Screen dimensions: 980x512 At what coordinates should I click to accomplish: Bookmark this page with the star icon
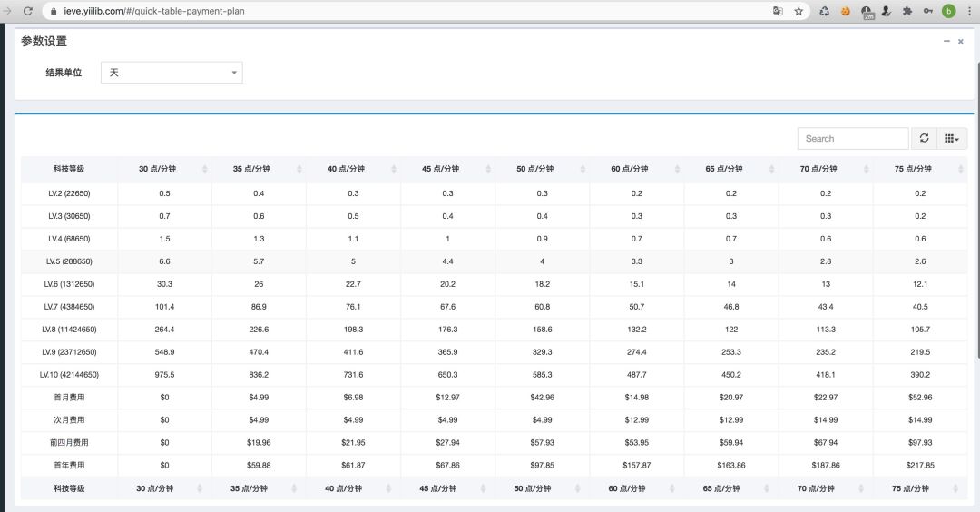799,11
